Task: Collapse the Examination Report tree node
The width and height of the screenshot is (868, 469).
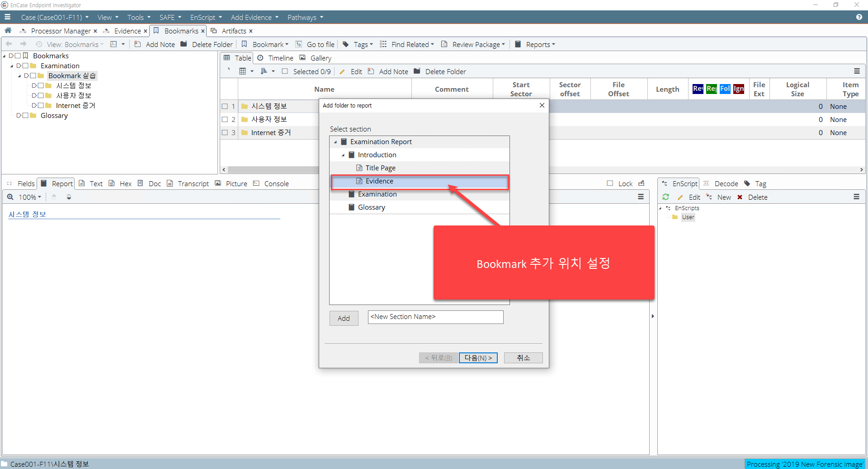Action: pos(335,142)
